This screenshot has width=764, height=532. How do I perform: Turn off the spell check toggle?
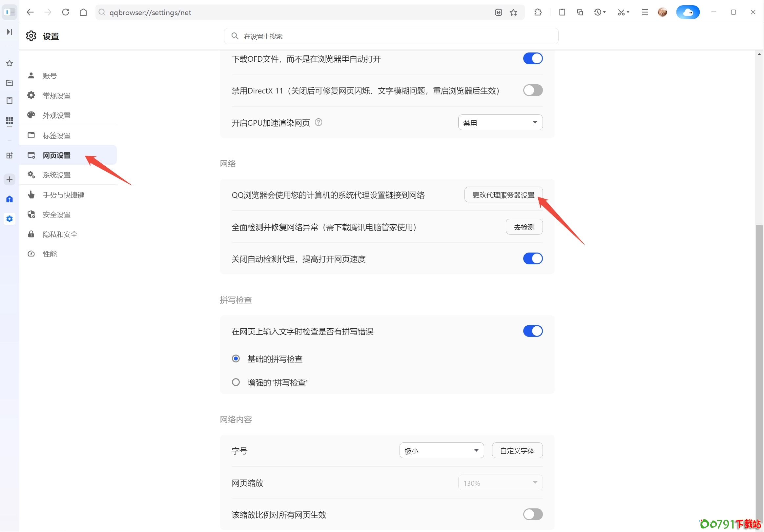pos(532,331)
